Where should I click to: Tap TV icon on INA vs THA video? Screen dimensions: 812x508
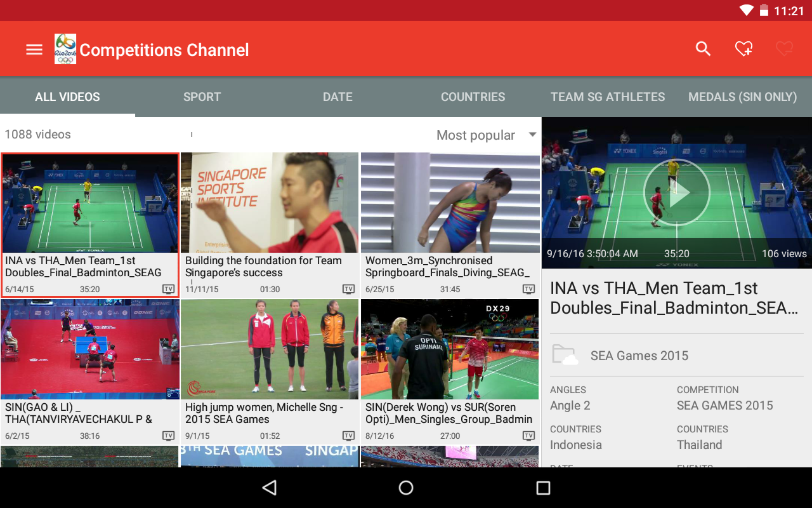coord(168,289)
